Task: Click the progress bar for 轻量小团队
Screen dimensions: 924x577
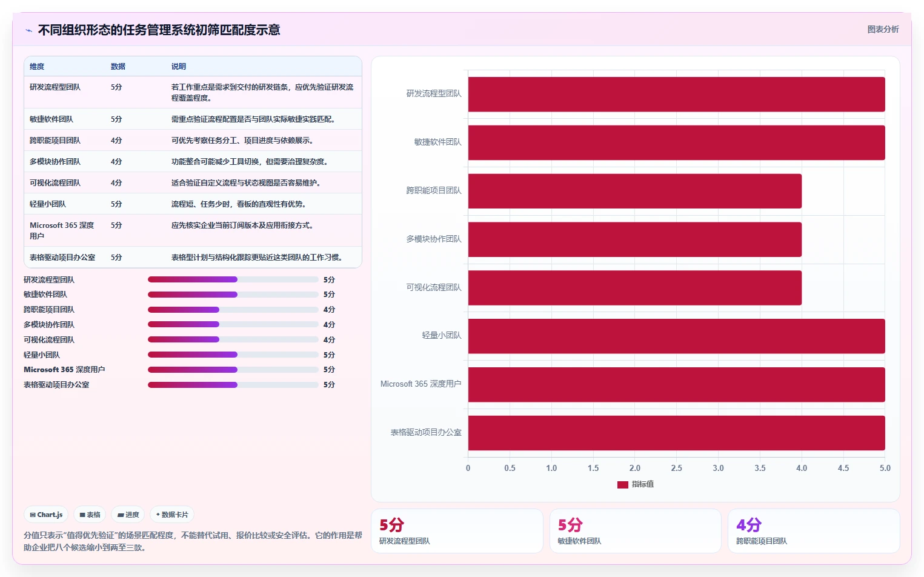Action: pyautogui.click(x=233, y=355)
